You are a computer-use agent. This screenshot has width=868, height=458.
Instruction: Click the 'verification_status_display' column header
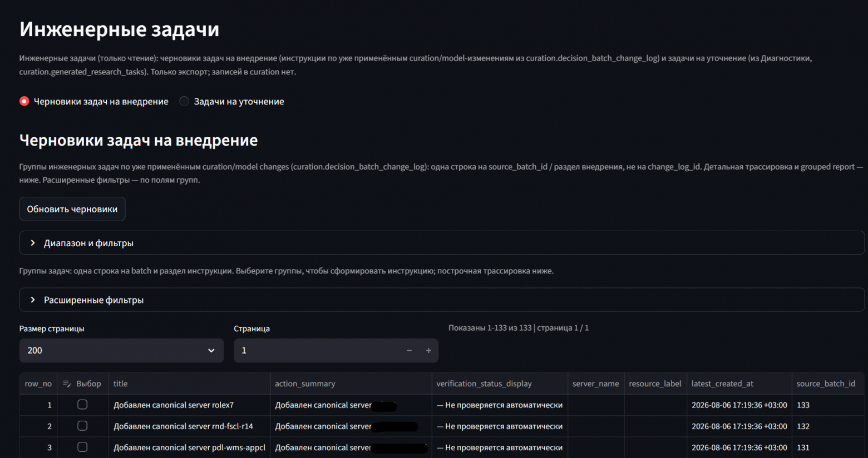pyautogui.click(x=500, y=384)
